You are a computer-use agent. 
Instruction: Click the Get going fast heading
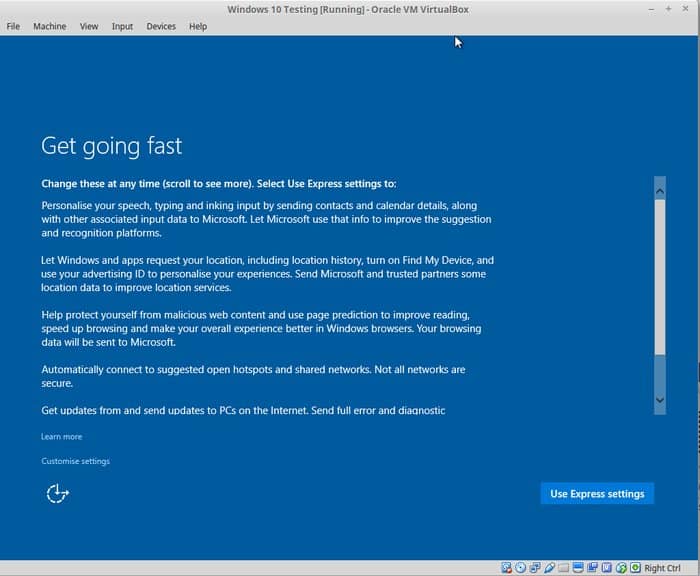[x=112, y=146]
